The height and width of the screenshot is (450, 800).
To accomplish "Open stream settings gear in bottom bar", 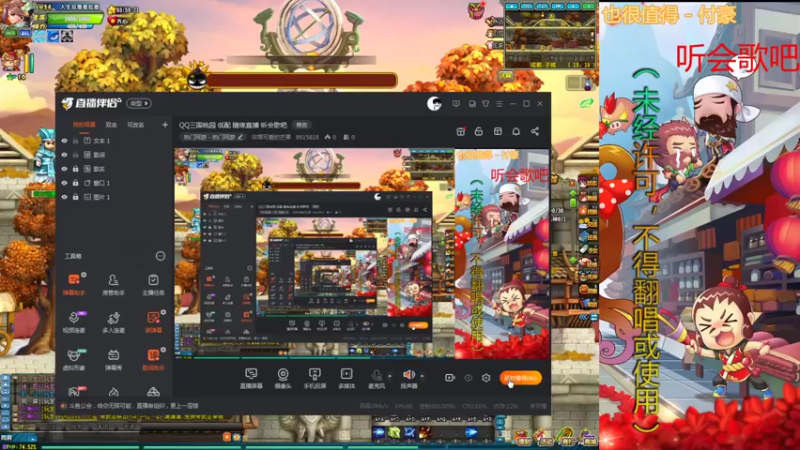I will pos(486,378).
